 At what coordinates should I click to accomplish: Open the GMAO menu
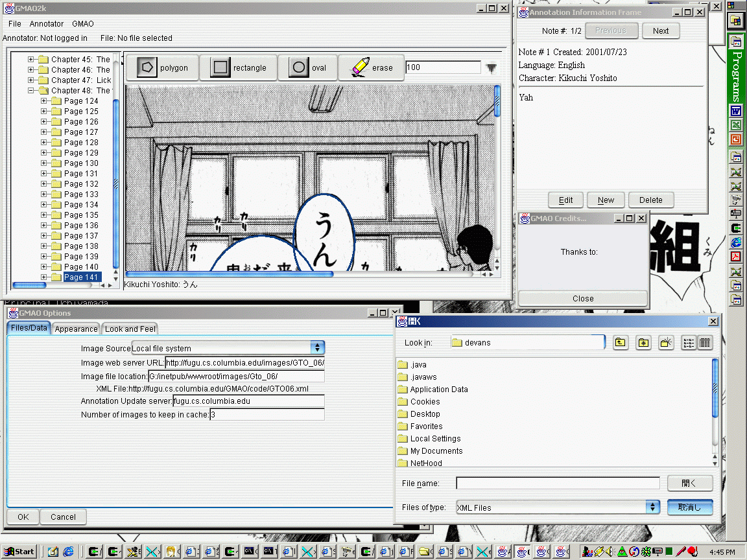click(83, 24)
